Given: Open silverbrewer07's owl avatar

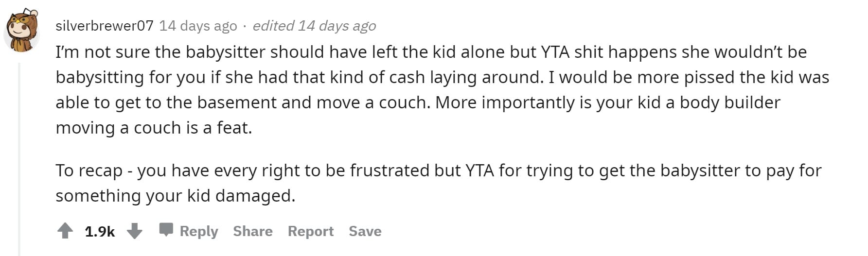Looking at the screenshot, I should [21, 32].
